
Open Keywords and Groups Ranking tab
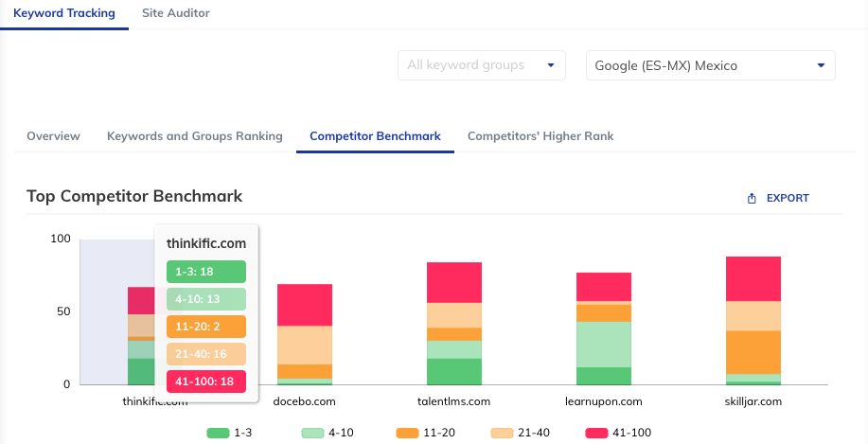(x=195, y=136)
